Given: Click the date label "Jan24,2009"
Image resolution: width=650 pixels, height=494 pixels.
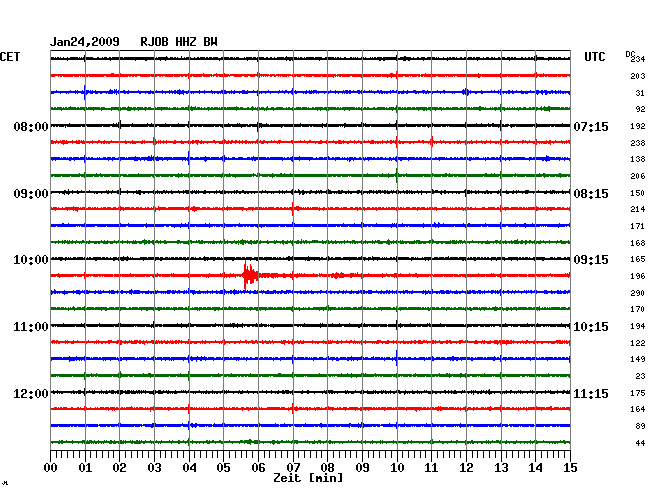Looking at the screenshot, I should [85, 42].
